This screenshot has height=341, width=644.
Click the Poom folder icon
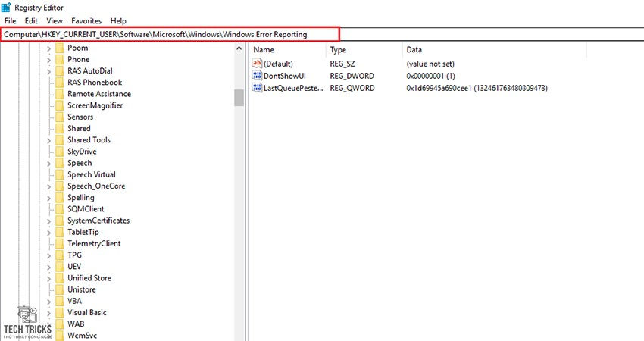coord(60,48)
